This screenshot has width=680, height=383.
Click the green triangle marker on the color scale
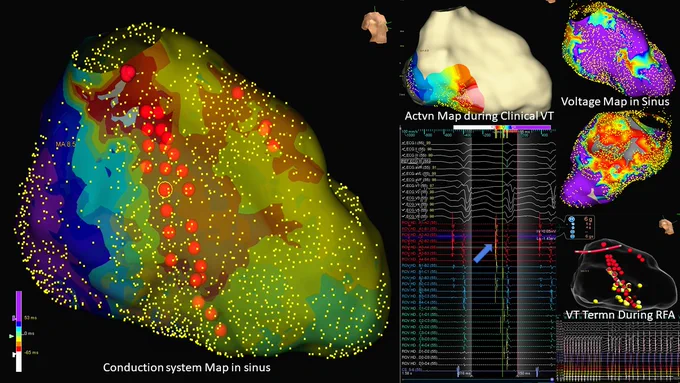11,336
